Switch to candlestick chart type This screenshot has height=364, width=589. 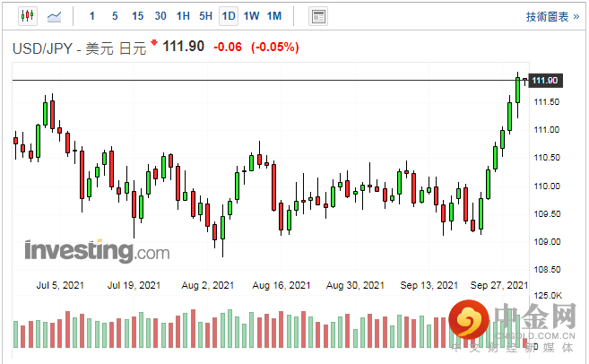click(25, 16)
